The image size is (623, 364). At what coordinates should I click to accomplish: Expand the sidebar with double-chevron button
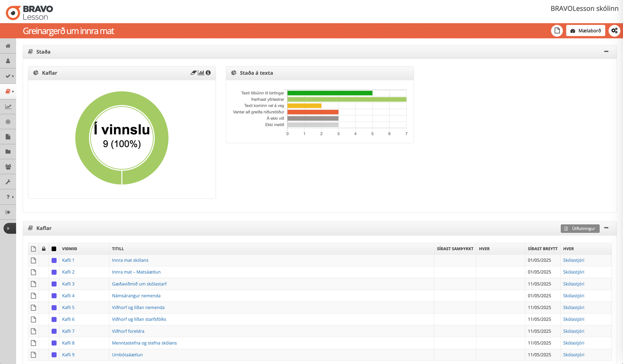point(8,228)
